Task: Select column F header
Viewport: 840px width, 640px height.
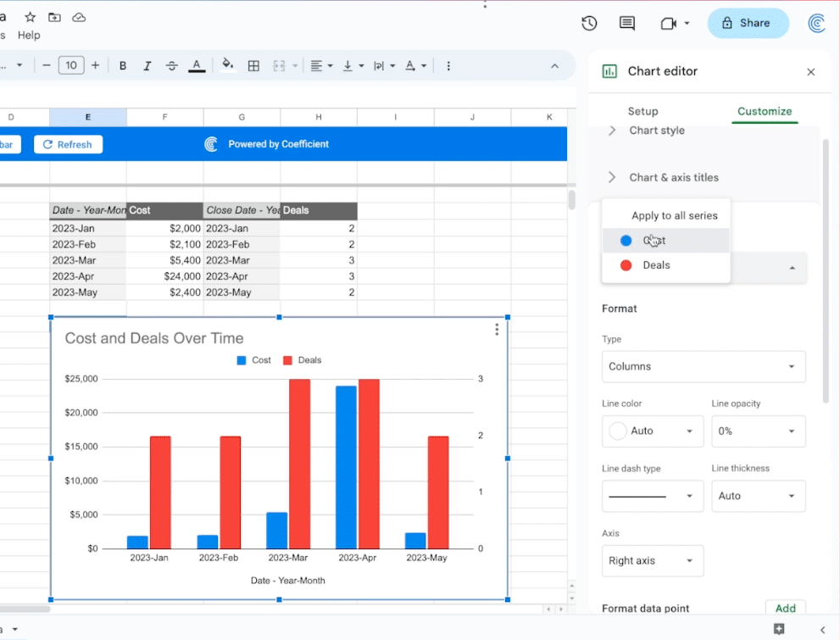Action: pyautogui.click(x=164, y=117)
